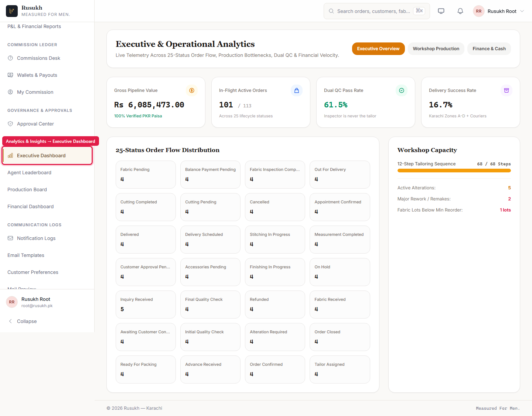This screenshot has width=532, height=416.
Task: Open the Approval Center shield item
Action: (x=47, y=124)
